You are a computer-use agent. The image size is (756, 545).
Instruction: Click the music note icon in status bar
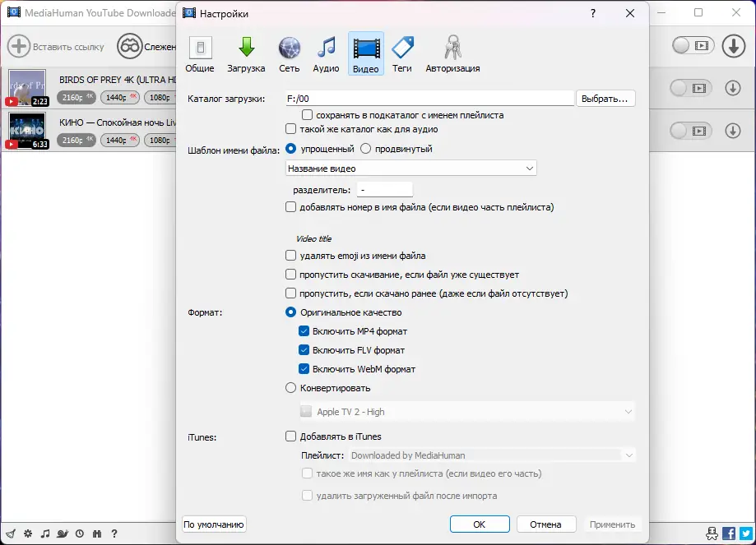[45, 533]
